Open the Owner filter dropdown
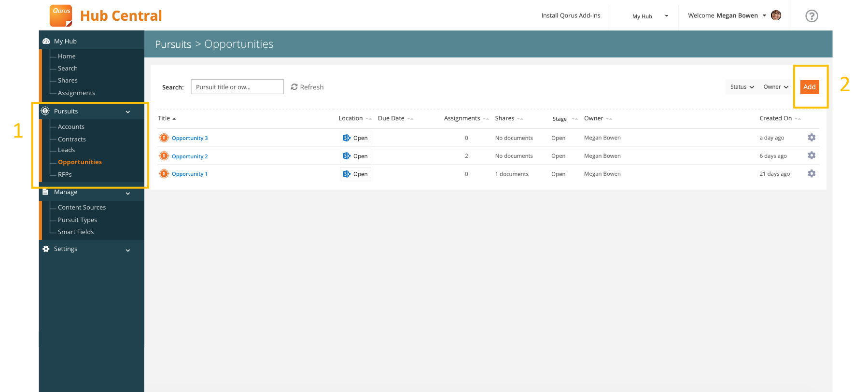 tap(776, 87)
